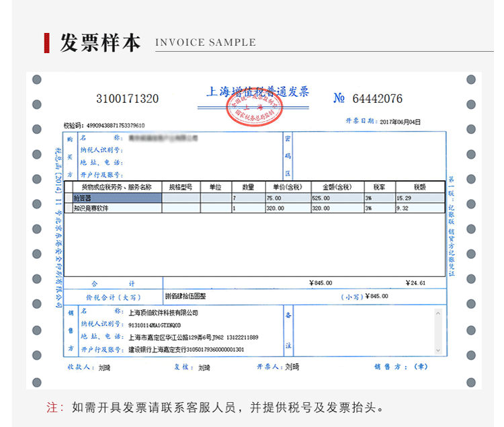The width and height of the screenshot is (504, 427).
Task: Select the 拾答器 item row cell
Action: 116,198
